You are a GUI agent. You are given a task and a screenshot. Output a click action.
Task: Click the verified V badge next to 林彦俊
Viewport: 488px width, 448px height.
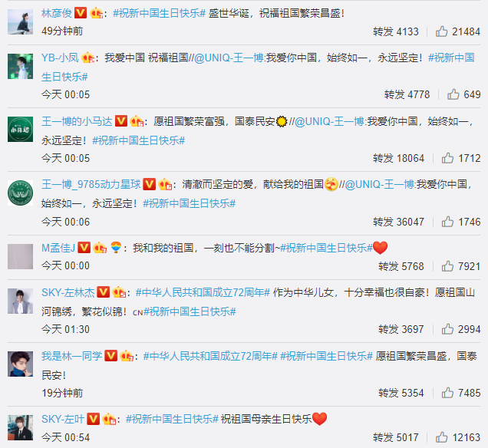81,13
